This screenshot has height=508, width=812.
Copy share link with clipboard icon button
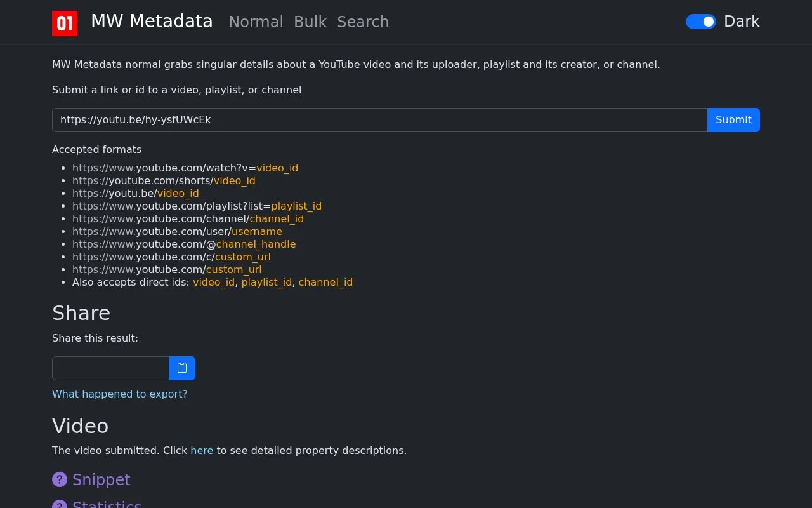coord(182,368)
